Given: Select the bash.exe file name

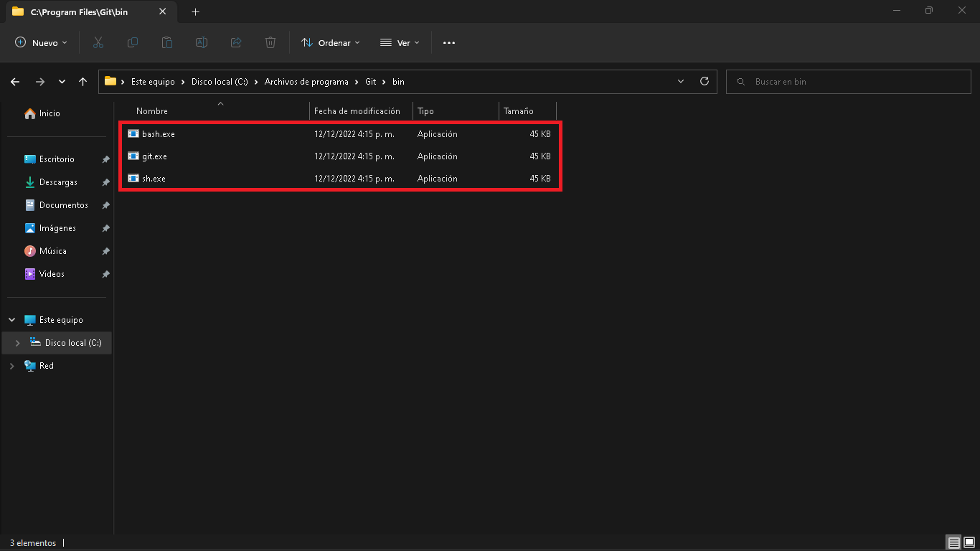Looking at the screenshot, I should point(159,134).
